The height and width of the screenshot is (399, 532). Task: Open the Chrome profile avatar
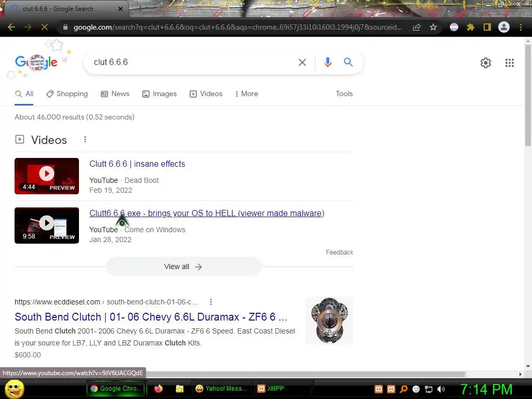[x=504, y=27]
